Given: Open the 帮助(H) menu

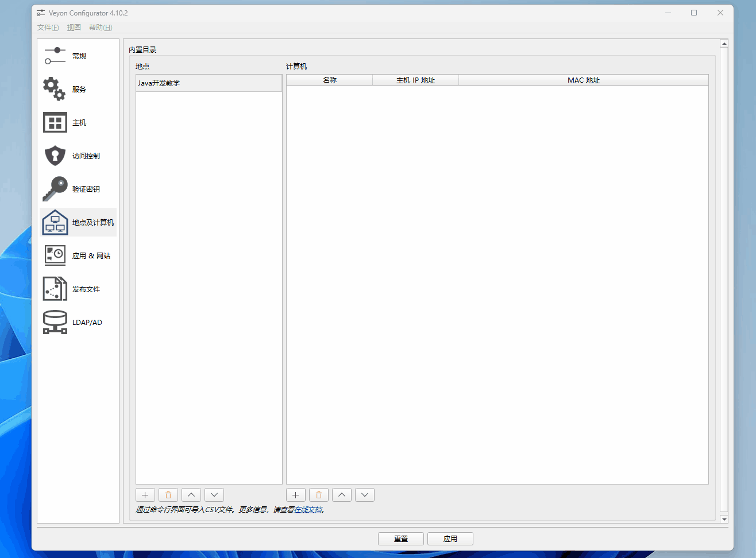Looking at the screenshot, I should tap(101, 28).
